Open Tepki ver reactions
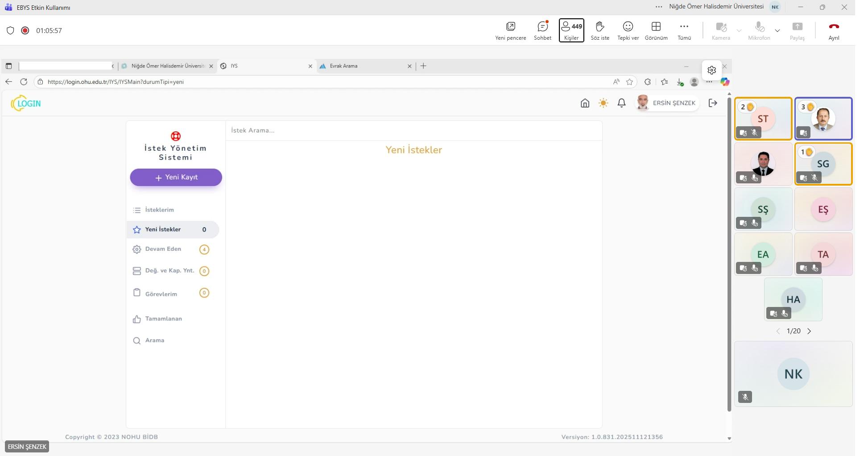 click(628, 30)
